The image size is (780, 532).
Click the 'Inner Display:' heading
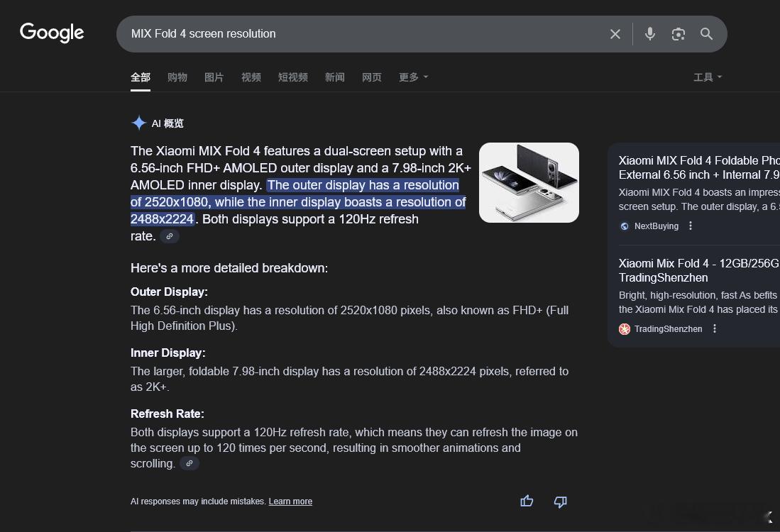pos(167,353)
